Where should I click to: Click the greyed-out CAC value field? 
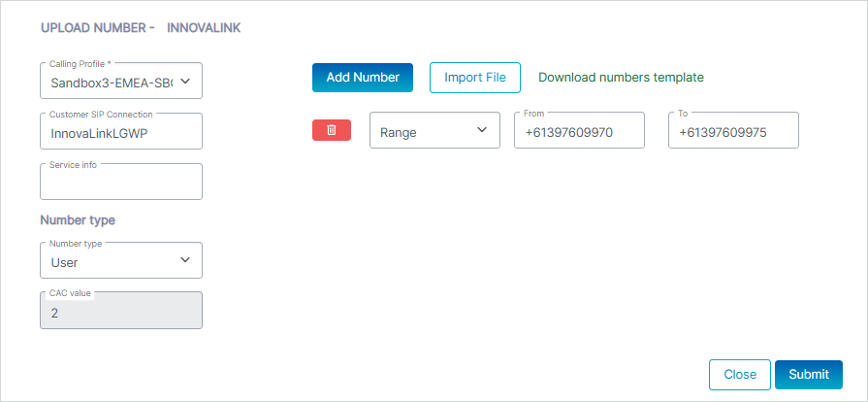tap(120, 312)
